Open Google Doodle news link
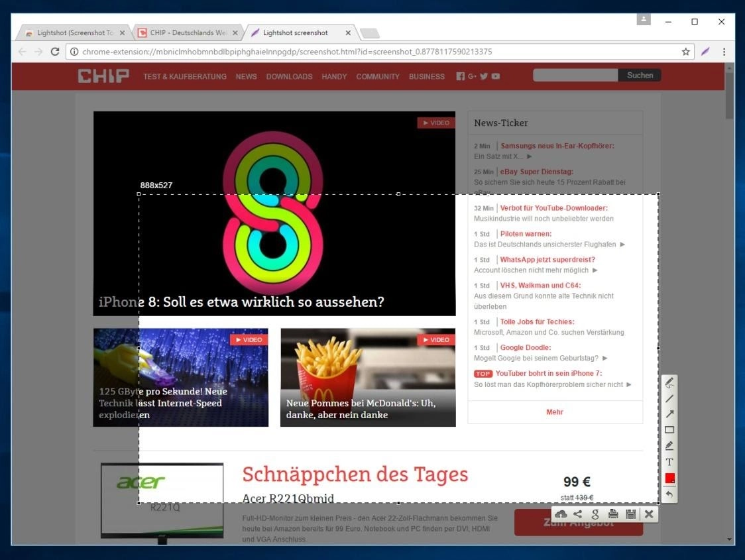Image resolution: width=745 pixels, height=560 pixels. pos(526,347)
